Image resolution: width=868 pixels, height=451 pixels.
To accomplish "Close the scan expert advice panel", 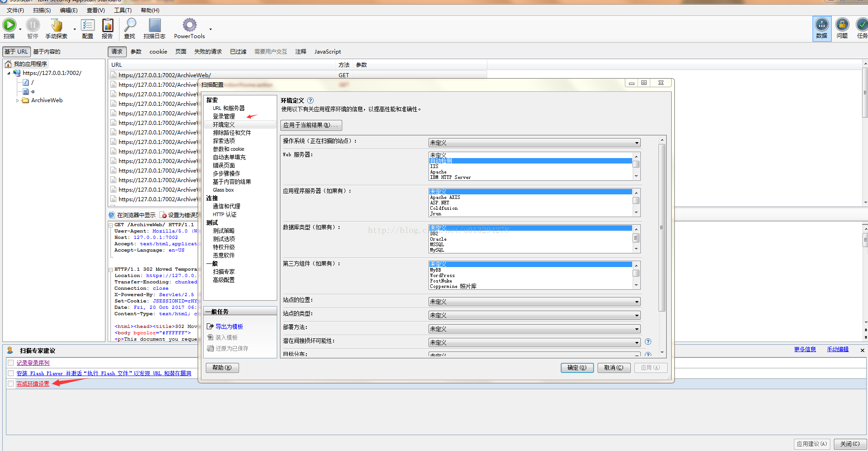I will tap(862, 350).
